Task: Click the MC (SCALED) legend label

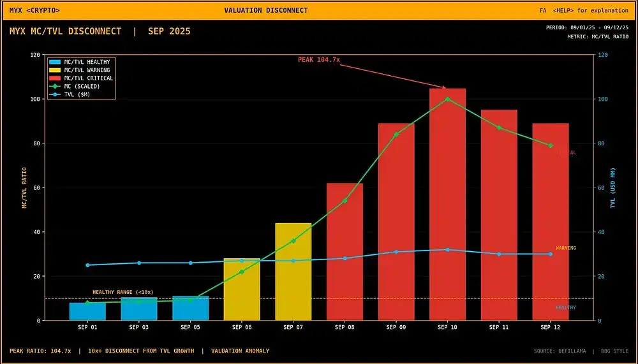Action: [82, 86]
